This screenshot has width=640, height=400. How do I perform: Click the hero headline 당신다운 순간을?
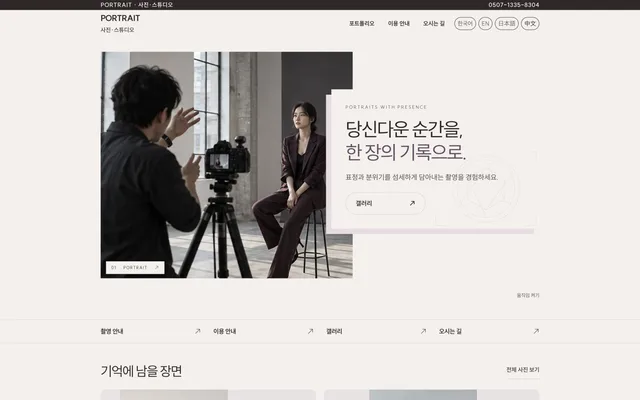pyautogui.click(x=404, y=129)
